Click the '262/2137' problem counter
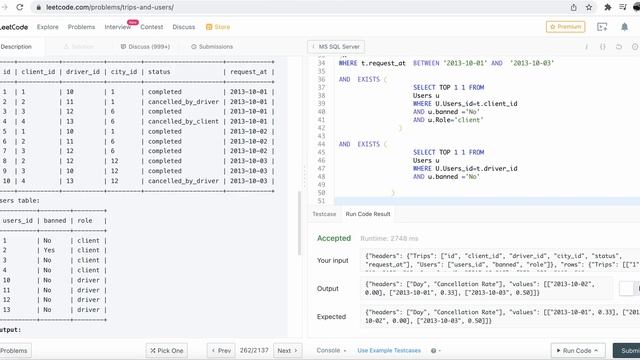Screen dimensions: 640x360 point(254,351)
